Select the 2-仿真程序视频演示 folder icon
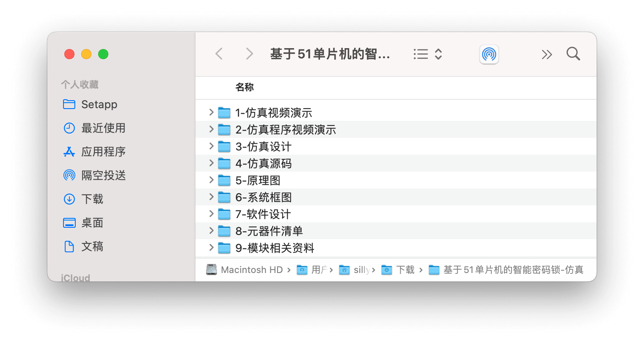This screenshot has width=644, height=344. (224, 130)
